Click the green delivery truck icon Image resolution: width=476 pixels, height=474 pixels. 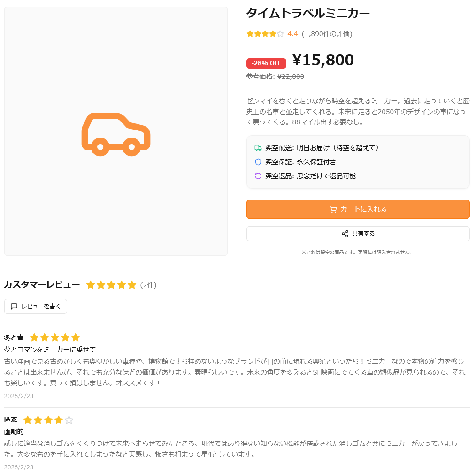258,148
